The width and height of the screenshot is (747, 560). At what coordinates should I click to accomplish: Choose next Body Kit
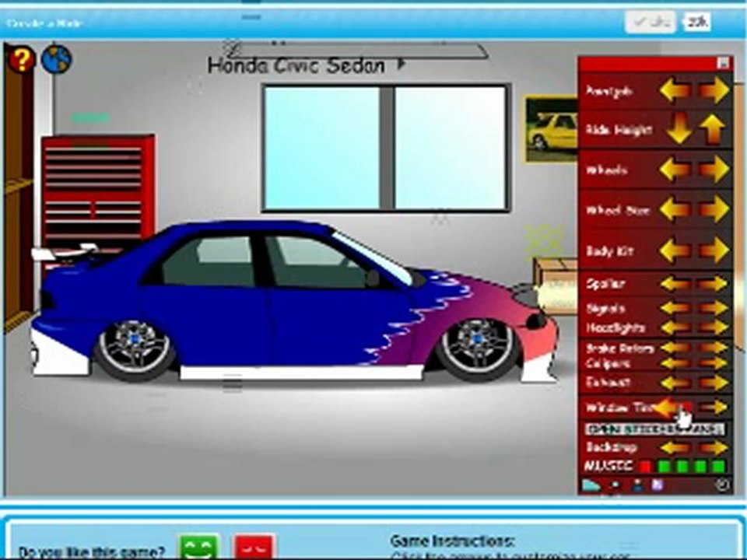714,250
